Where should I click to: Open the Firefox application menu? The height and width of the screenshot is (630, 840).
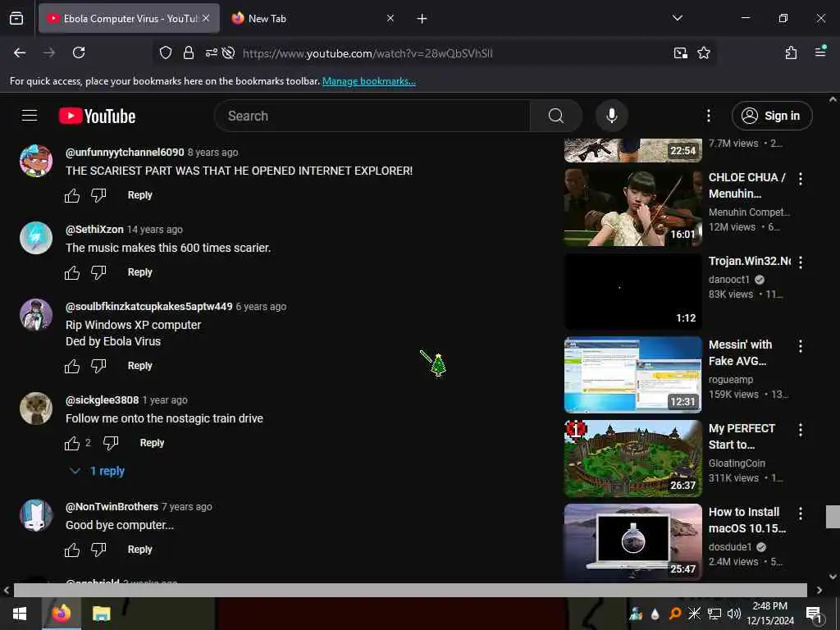pos(820,52)
